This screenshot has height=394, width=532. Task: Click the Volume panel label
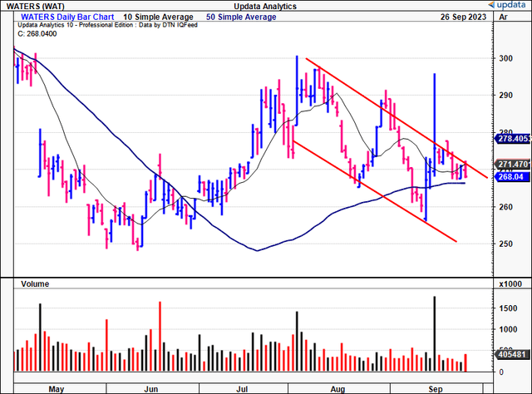[x=35, y=283]
